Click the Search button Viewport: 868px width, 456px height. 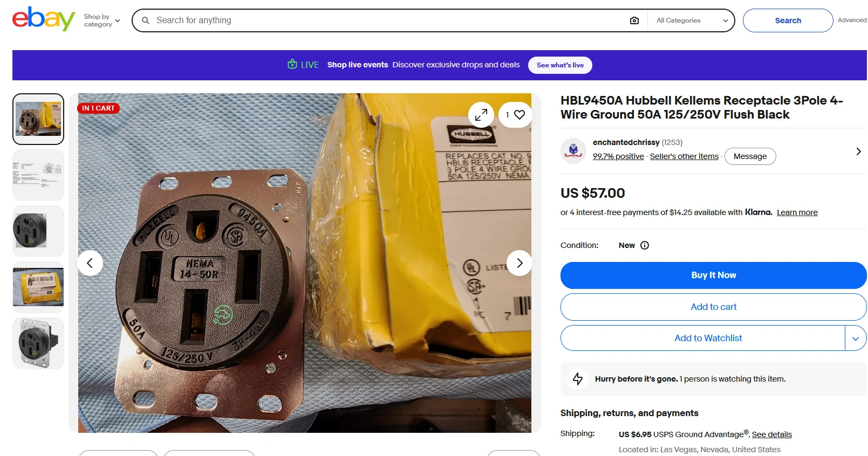click(x=788, y=20)
